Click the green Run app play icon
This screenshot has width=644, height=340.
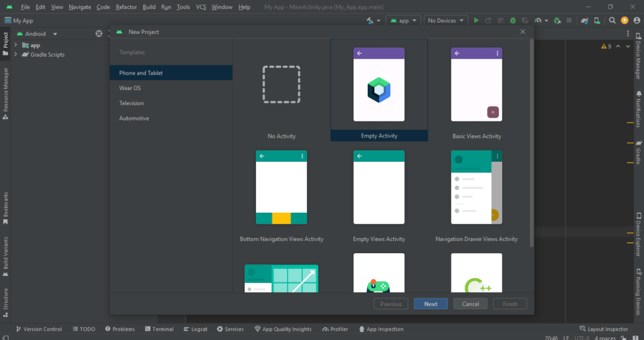tap(476, 21)
